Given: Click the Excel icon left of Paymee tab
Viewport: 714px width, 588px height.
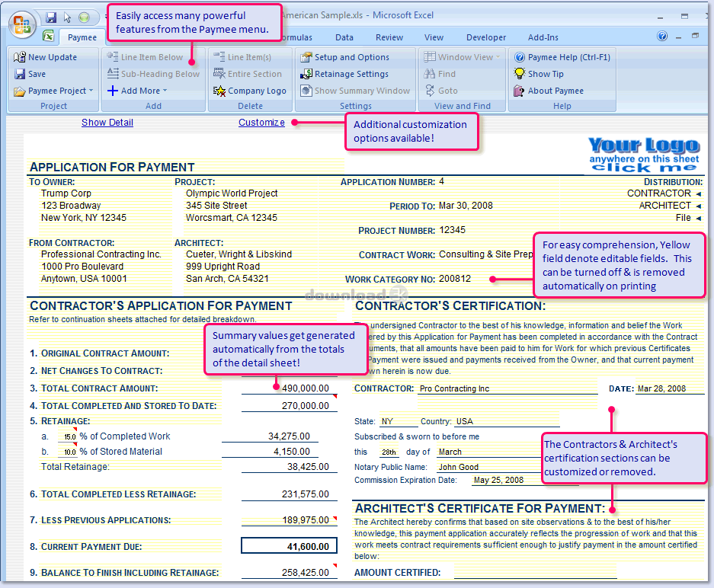Looking at the screenshot, I should [x=49, y=36].
